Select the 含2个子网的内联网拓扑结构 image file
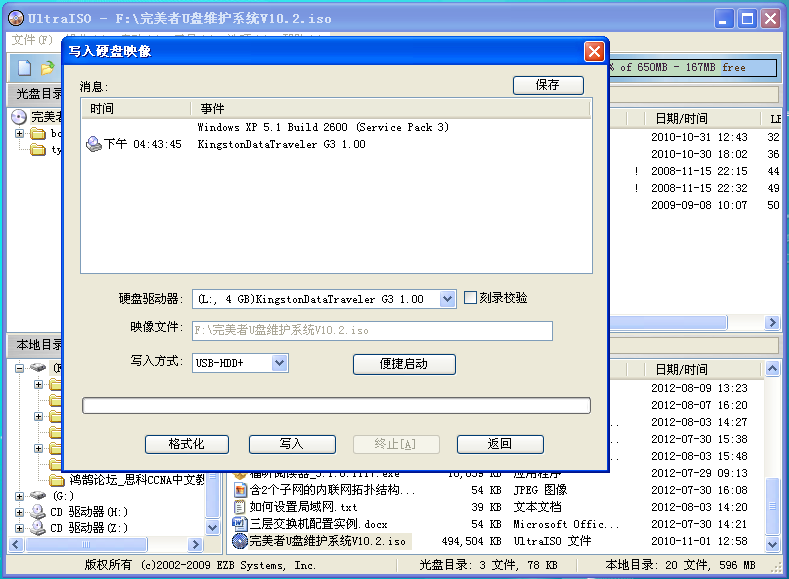Viewport: 789px width, 579px height. pos(332,490)
